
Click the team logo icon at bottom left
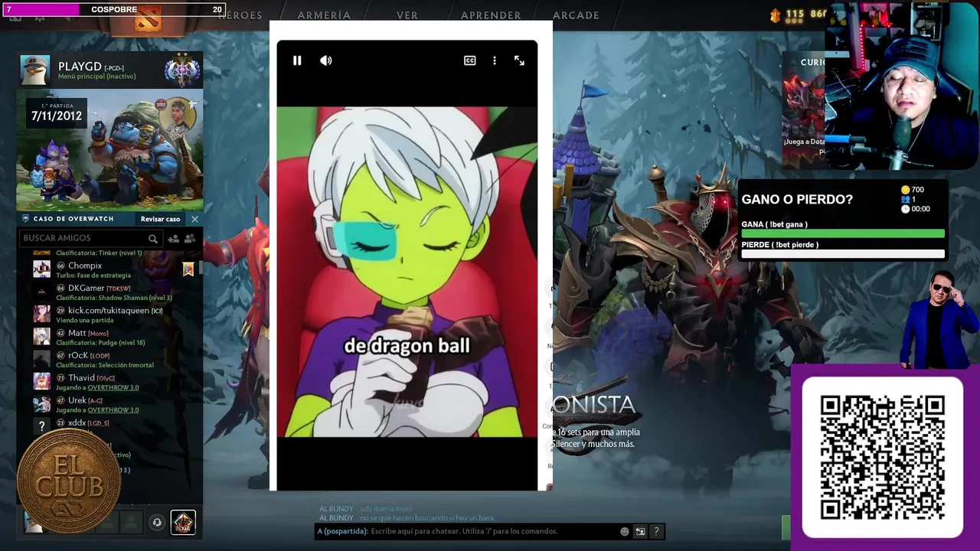183,522
